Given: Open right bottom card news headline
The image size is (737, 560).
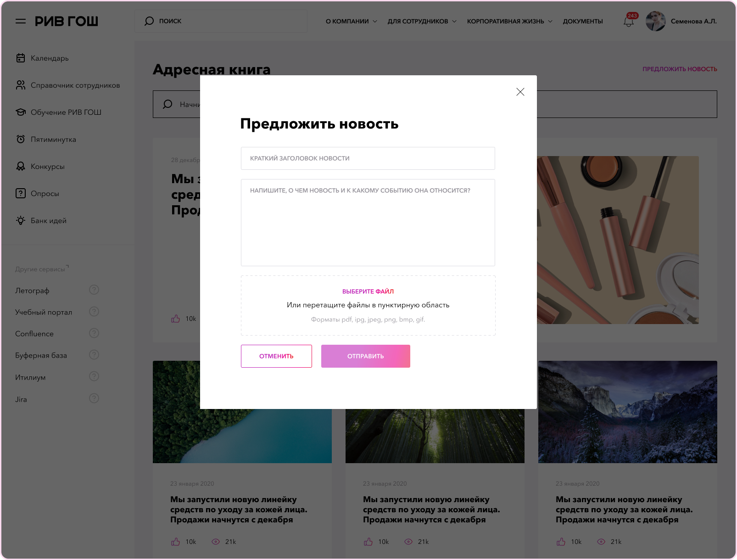Looking at the screenshot, I should pyautogui.click(x=624, y=510).
